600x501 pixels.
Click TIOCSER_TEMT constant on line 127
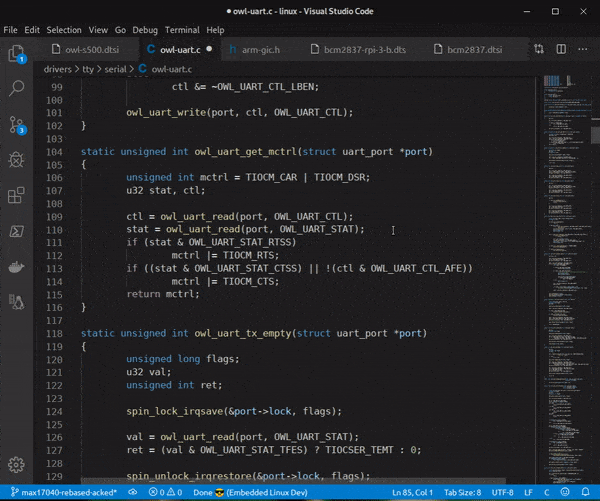coord(359,450)
